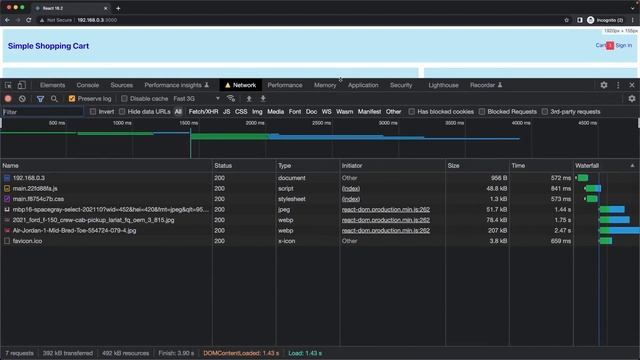Screen dimensions: 640x360
Task: Filter requests by JS type
Action: [227, 112]
